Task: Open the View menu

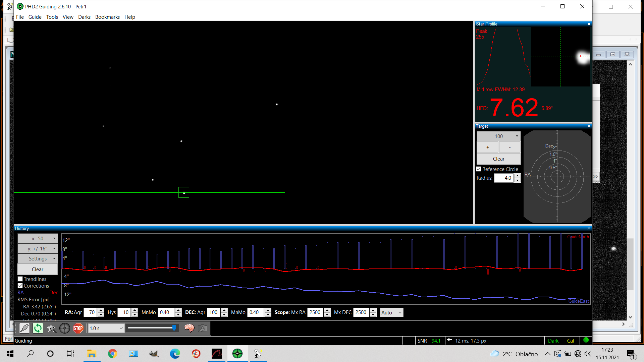Action: (x=68, y=17)
